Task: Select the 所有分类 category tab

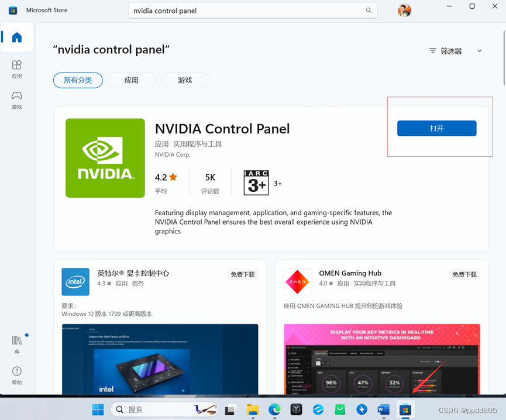Action: pos(78,80)
